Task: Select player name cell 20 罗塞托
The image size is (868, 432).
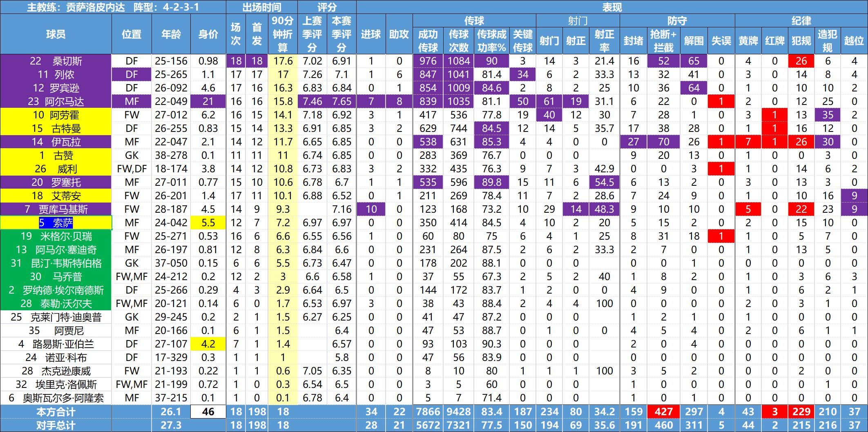Action: point(56,182)
